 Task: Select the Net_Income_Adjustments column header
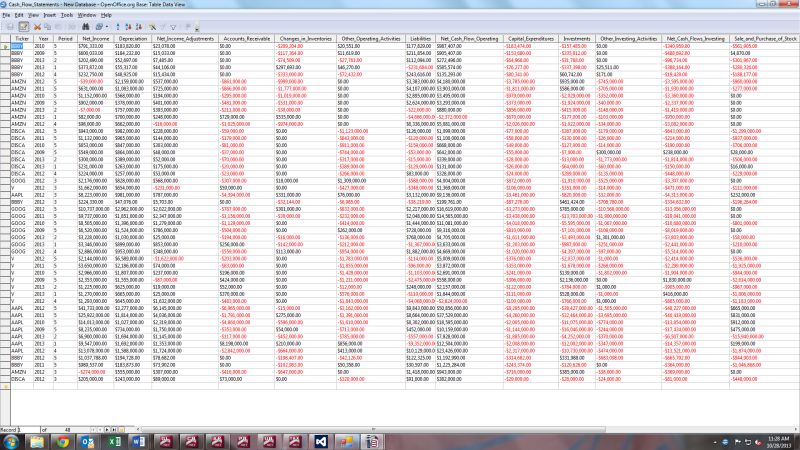[x=185, y=39]
